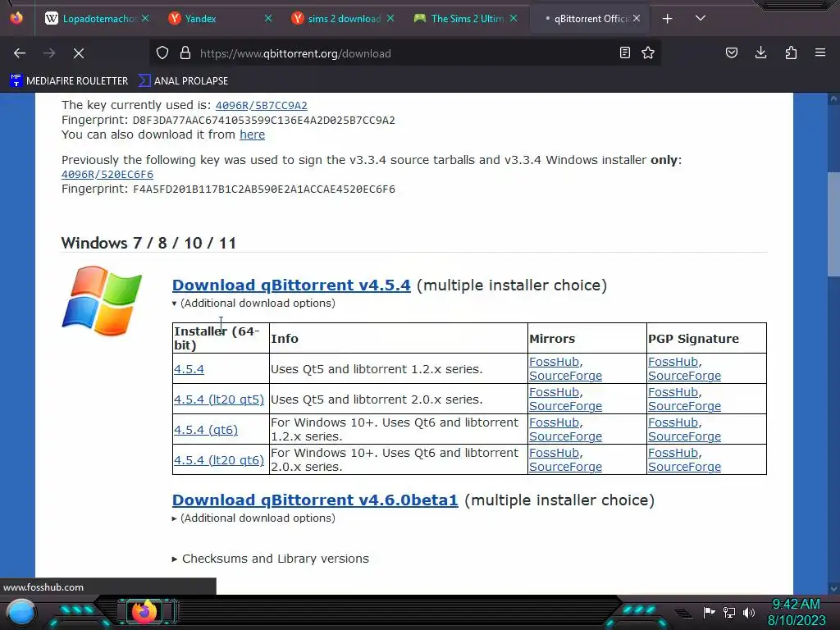Open MEDIAFIRE ROULETTER bookmark
This screenshot has height=630, width=840.
click(x=69, y=81)
